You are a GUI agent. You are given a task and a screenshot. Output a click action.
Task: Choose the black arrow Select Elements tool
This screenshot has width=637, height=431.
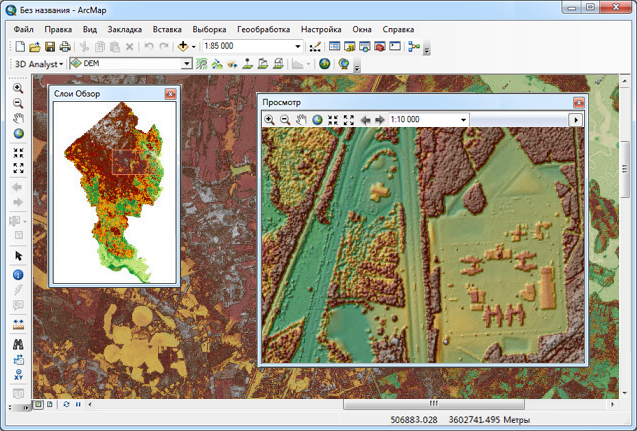coord(18,256)
